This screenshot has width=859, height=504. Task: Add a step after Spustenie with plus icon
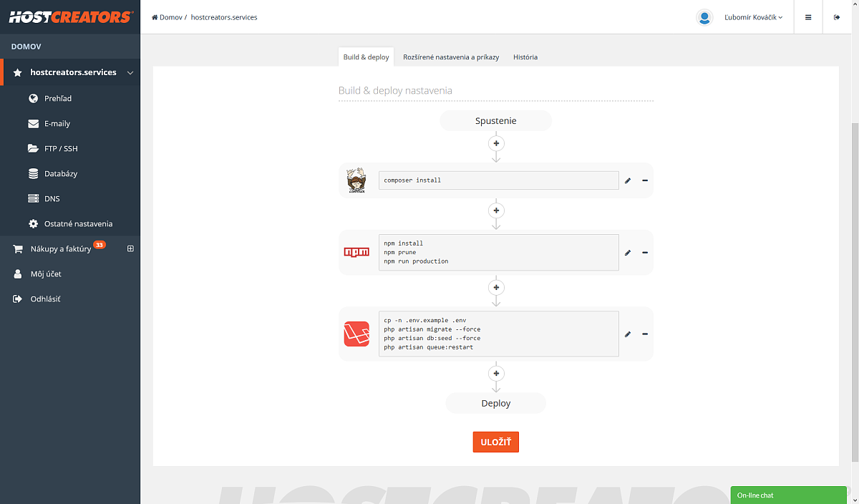coord(496,143)
